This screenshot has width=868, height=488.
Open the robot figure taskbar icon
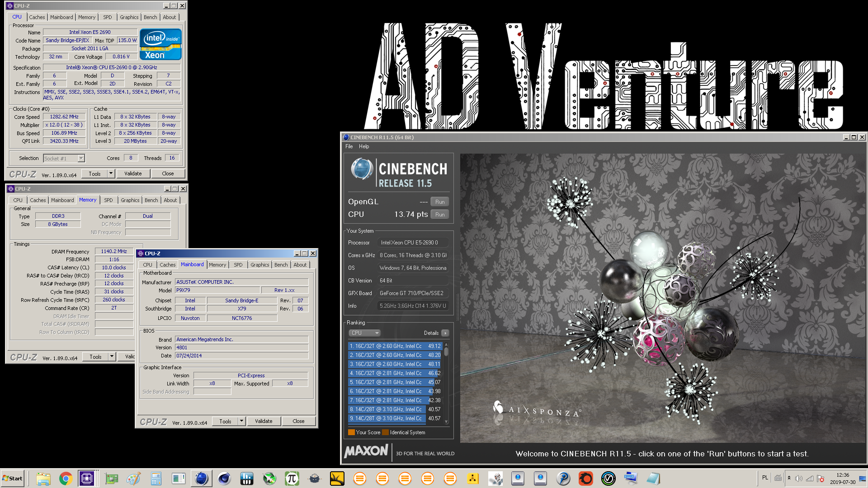pyautogui.click(x=495, y=479)
